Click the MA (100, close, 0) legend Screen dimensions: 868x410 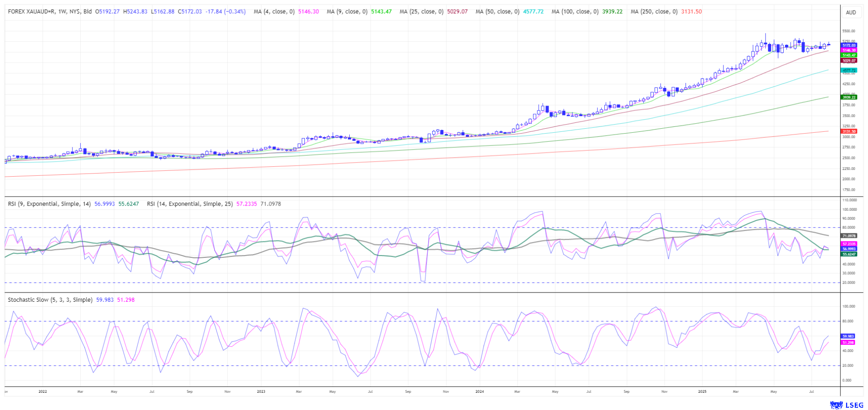click(x=574, y=12)
